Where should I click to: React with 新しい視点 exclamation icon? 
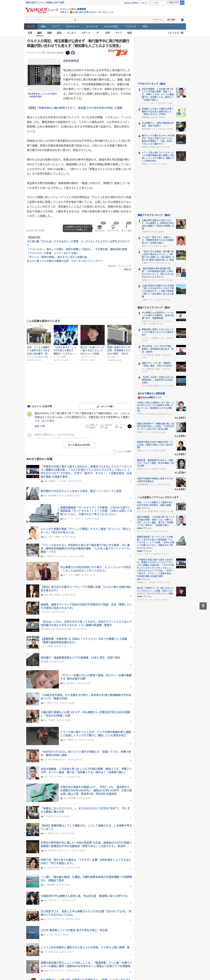(127, 227)
